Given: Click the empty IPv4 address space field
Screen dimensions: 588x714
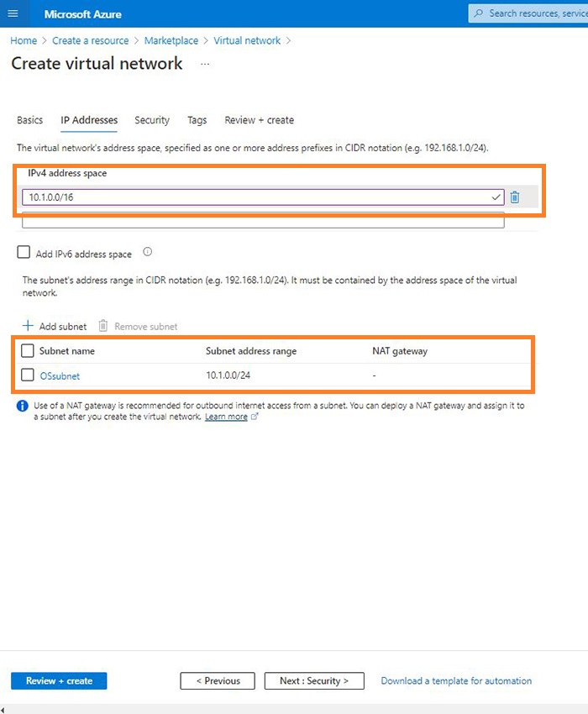Looking at the screenshot, I should [x=263, y=220].
